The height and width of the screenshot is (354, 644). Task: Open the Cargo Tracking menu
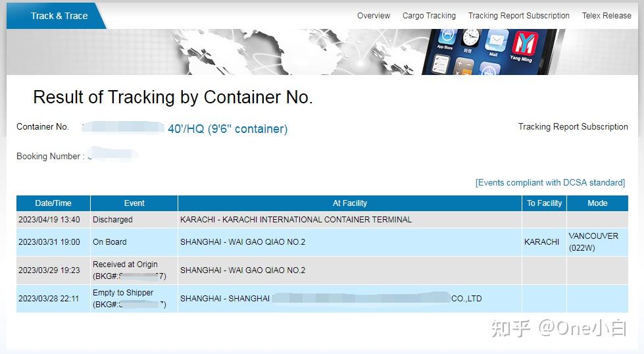[x=429, y=16]
